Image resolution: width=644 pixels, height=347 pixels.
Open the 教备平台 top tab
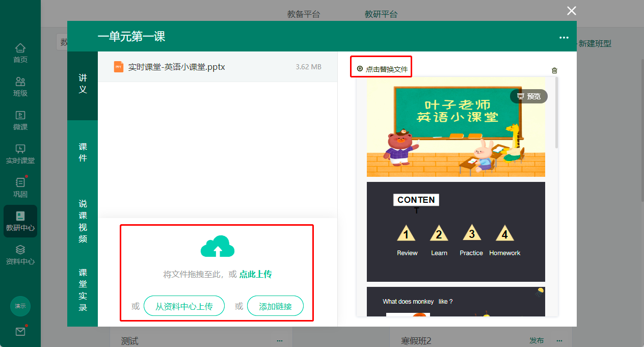(304, 14)
